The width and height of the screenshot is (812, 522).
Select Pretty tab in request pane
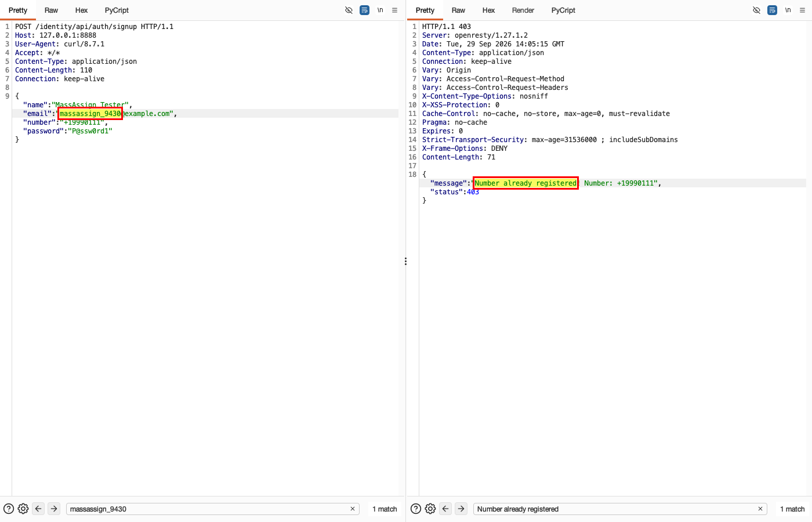pyautogui.click(x=18, y=10)
